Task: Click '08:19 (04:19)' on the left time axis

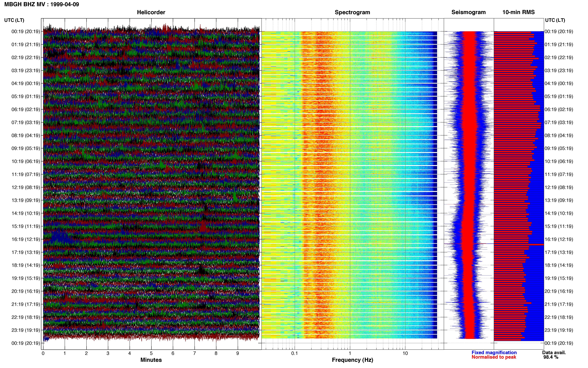Action: click(26, 135)
